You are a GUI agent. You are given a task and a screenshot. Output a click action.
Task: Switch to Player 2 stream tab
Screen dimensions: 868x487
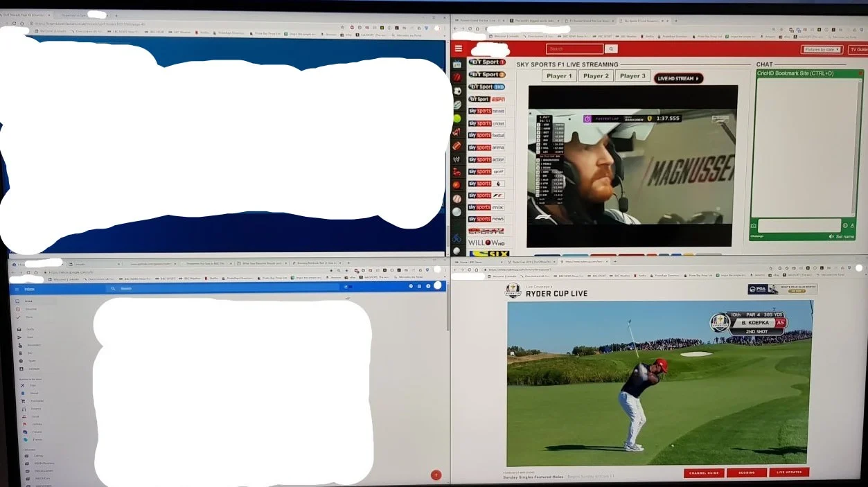(x=596, y=76)
